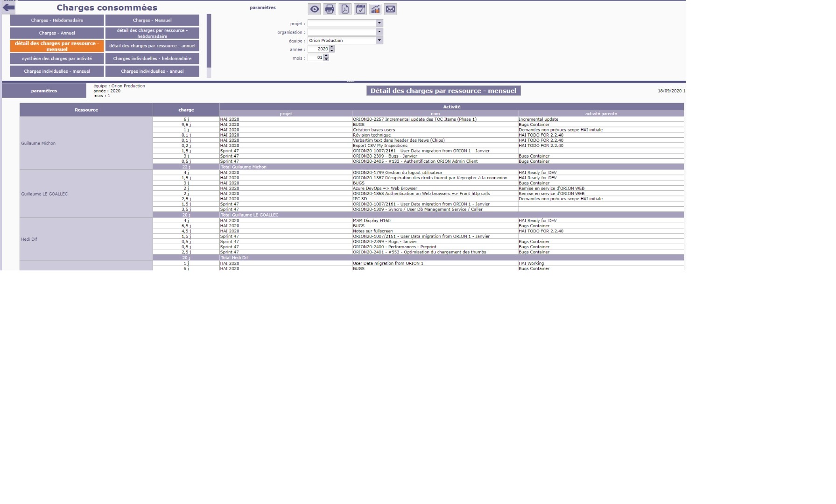This screenshot has width=836, height=504.
Task: Choose Charges individuelles - annuel
Action: coord(152,71)
